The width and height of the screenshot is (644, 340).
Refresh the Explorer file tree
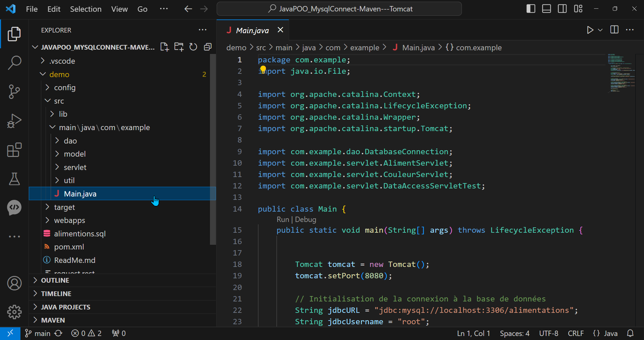point(193,47)
